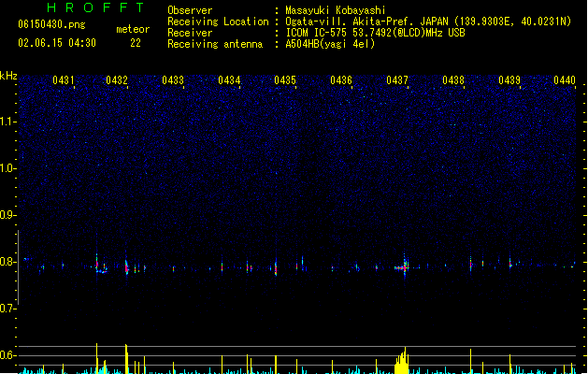Image resolution: width=588 pixels, height=374 pixels.
Task: Click the 0.7 frequency axis label
Action: coord(7,309)
